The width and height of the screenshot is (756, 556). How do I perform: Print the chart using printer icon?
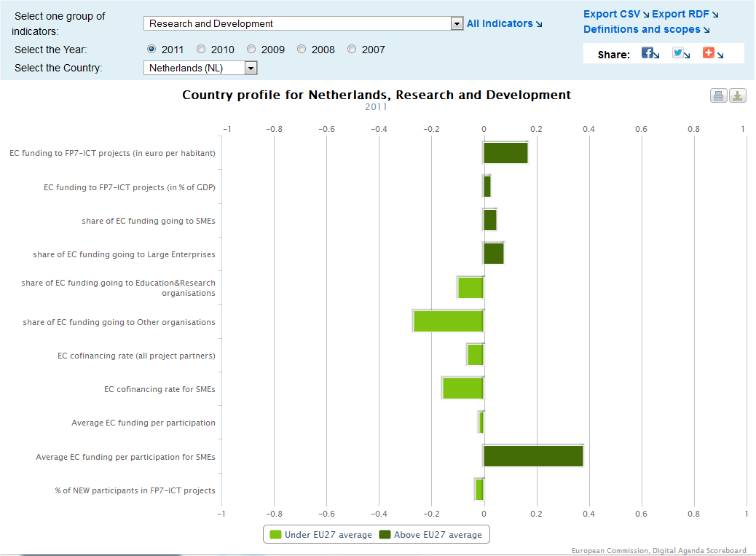tap(719, 95)
